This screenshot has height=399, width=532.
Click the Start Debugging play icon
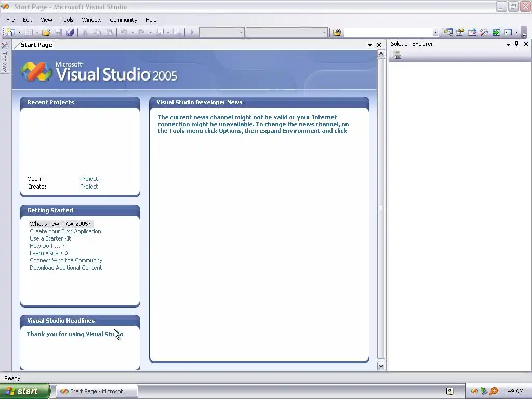(x=192, y=32)
